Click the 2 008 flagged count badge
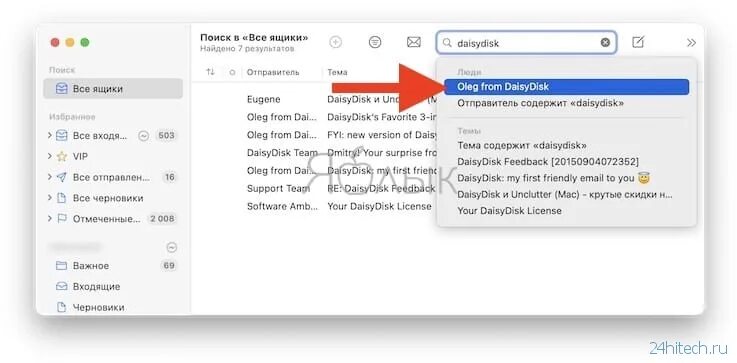The image size is (737, 363). coord(162,219)
